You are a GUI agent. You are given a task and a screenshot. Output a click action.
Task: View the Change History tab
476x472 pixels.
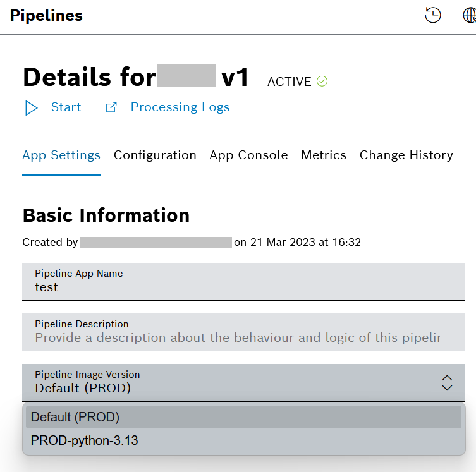click(406, 155)
